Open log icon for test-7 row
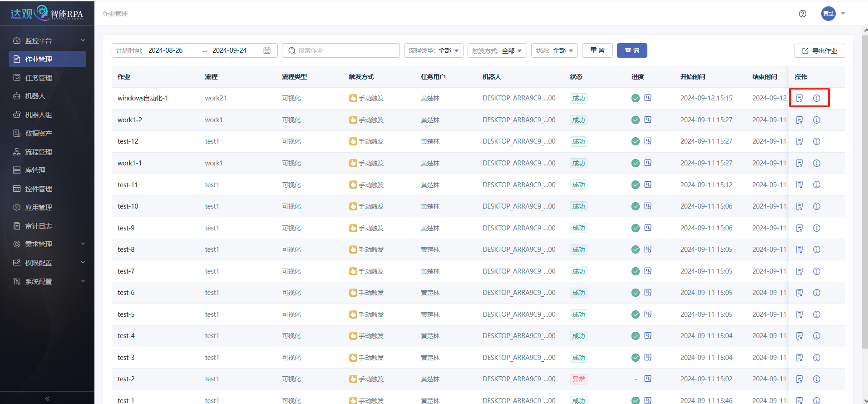Screen dimensions: 868x404 point(799,271)
